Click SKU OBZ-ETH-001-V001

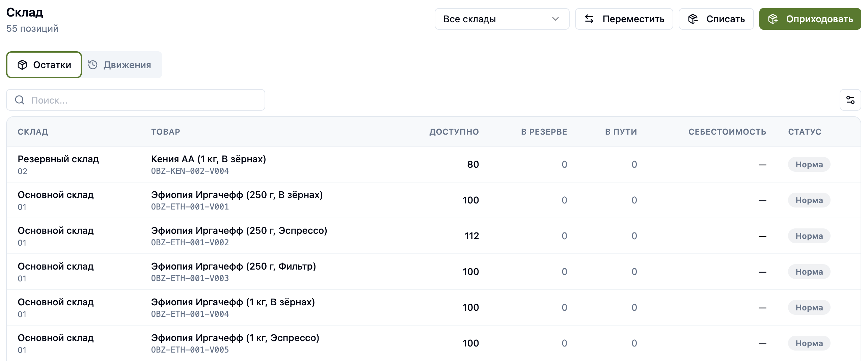[x=190, y=207]
